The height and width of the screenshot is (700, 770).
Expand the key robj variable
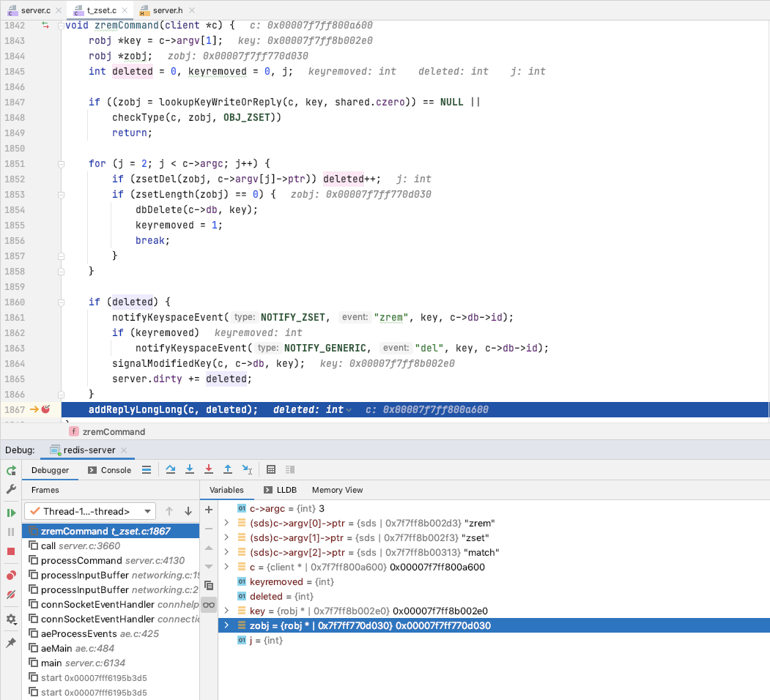pos(226,611)
